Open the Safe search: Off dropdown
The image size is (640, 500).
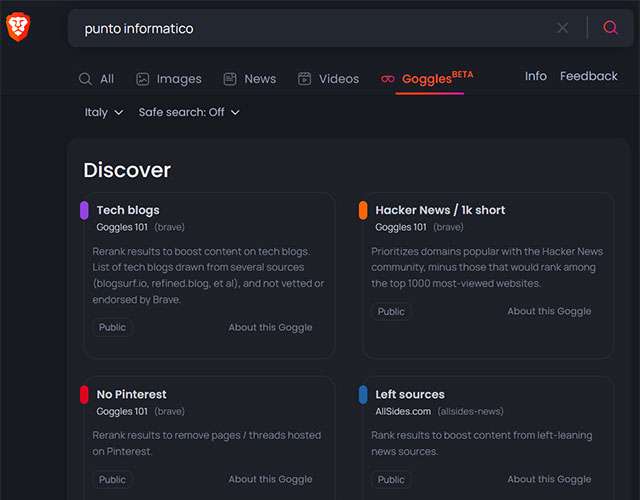(x=189, y=112)
